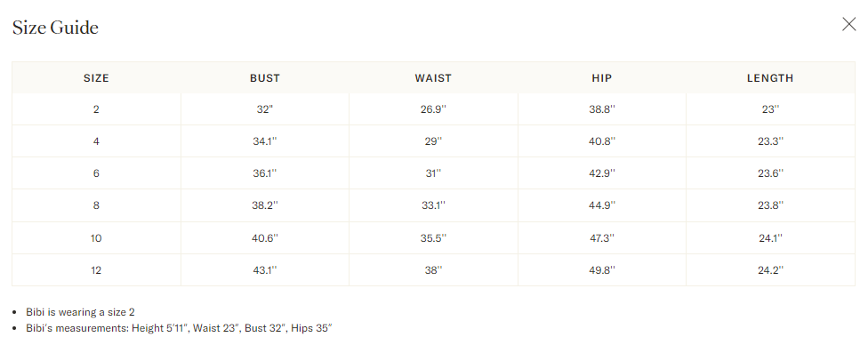
Task: Click the Size Guide heading
Action: 55,28
